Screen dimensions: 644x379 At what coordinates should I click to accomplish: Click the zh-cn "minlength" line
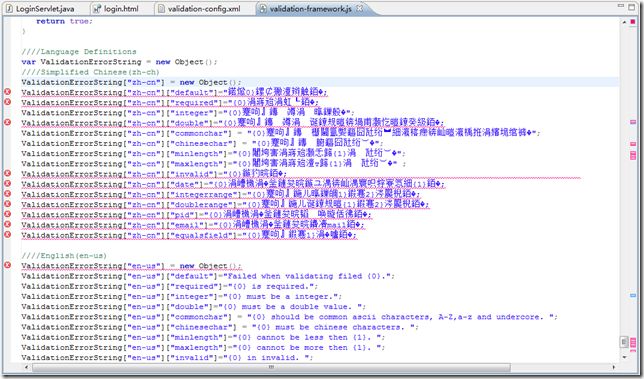coord(214,153)
